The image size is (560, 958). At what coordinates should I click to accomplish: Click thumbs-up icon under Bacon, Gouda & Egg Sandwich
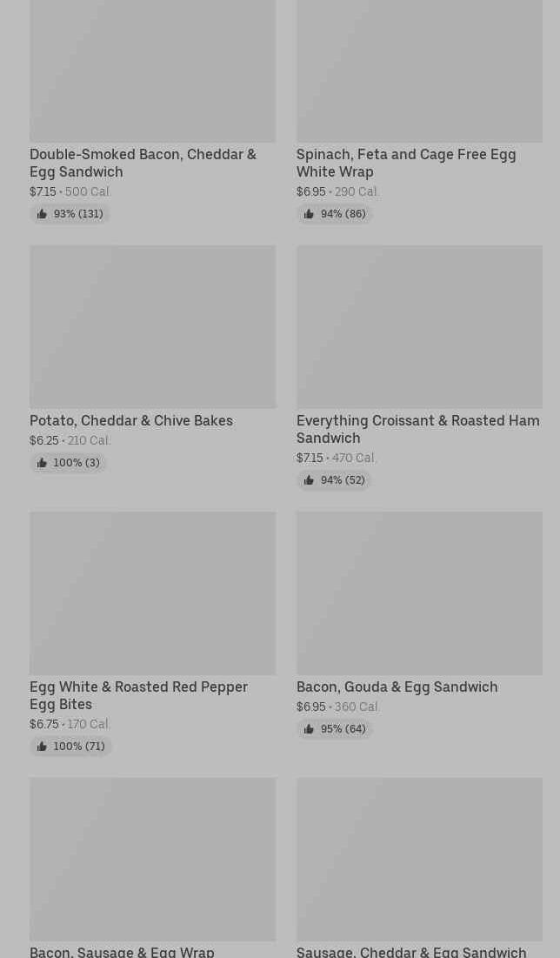point(309,729)
